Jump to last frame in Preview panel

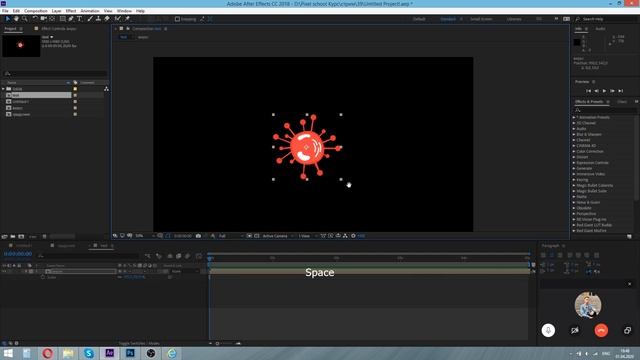[x=620, y=91]
